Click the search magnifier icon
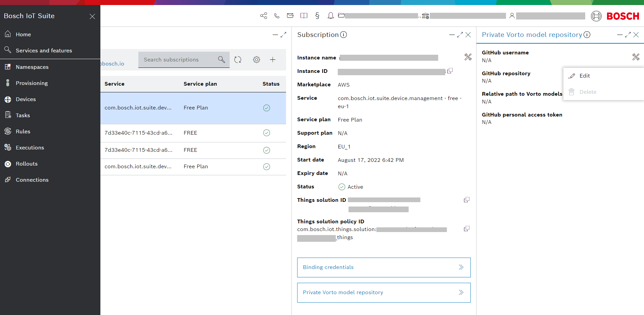The height and width of the screenshot is (315, 644). point(221,59)
